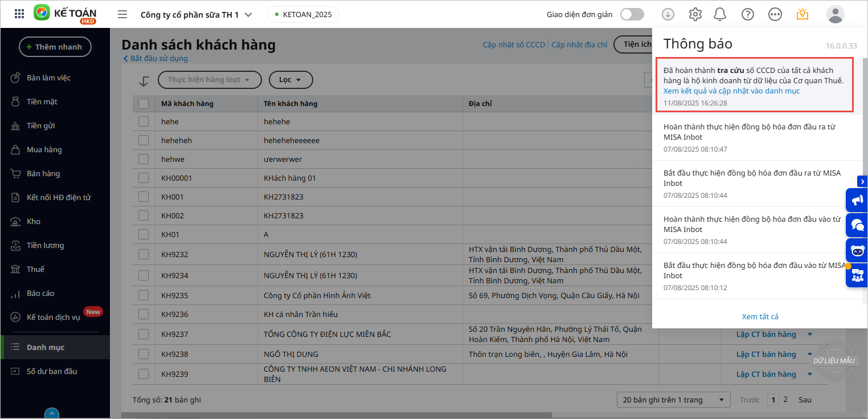This screenshot has height=419, width=868.
Task: Open the 20 bản ghi trên 1 trang dropdown
Action: pyautogui.click(x=674, y=400)
